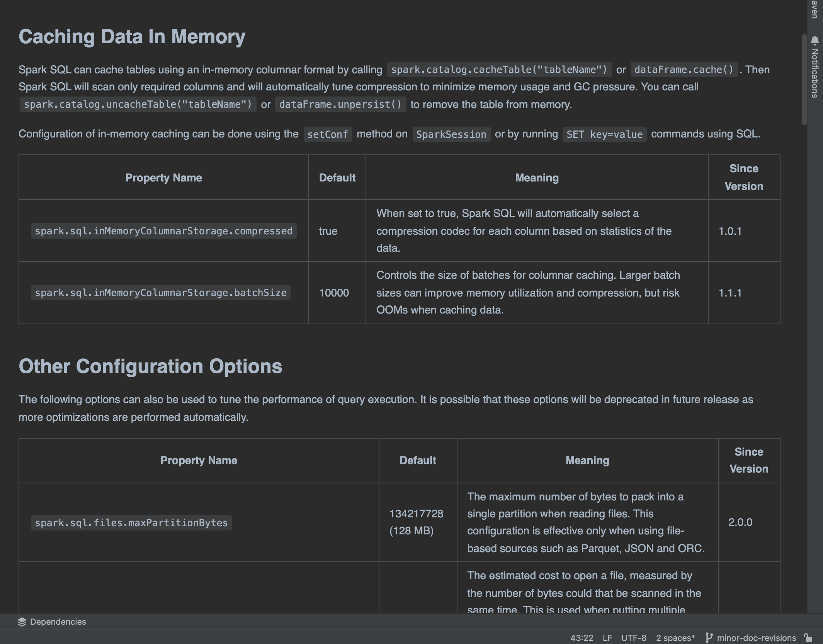Click the inMemoryColumnarStorage.batchSize property cell

click(161, 293)
